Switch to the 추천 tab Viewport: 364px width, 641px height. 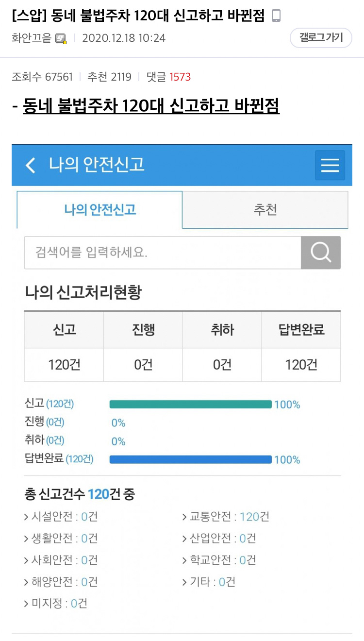pos(265,209)
